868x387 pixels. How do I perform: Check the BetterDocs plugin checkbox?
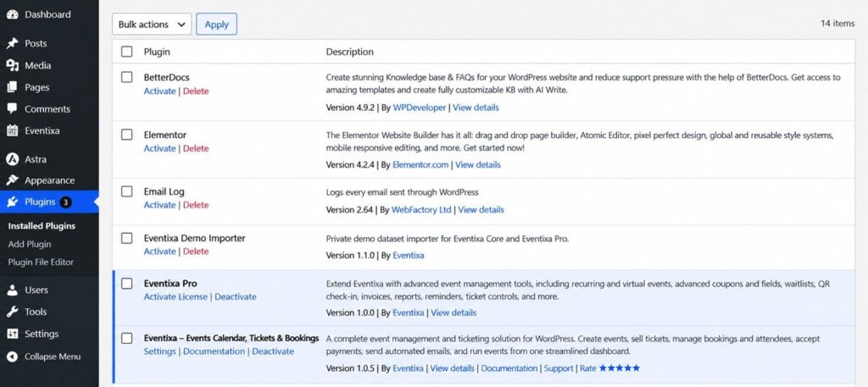(x=127, y=77)
